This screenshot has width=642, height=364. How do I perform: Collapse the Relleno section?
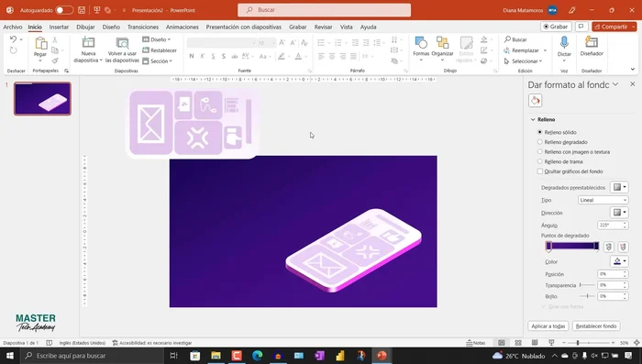[533, 119]
